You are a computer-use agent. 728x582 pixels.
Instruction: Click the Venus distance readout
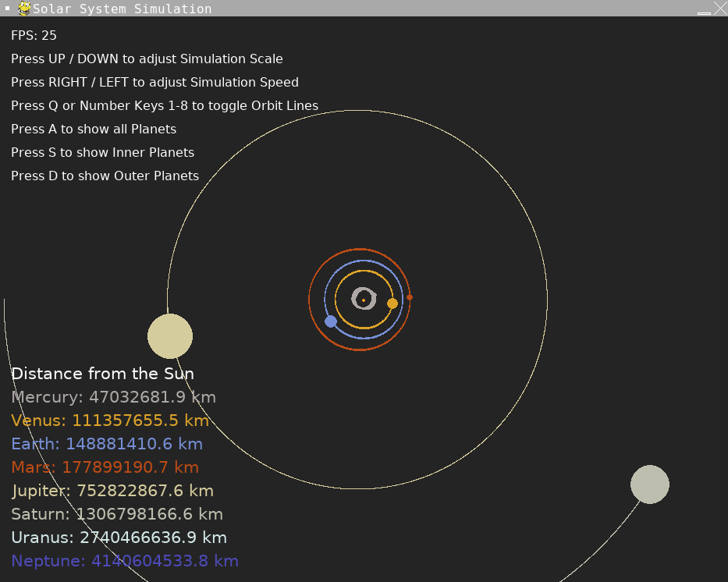110,421
